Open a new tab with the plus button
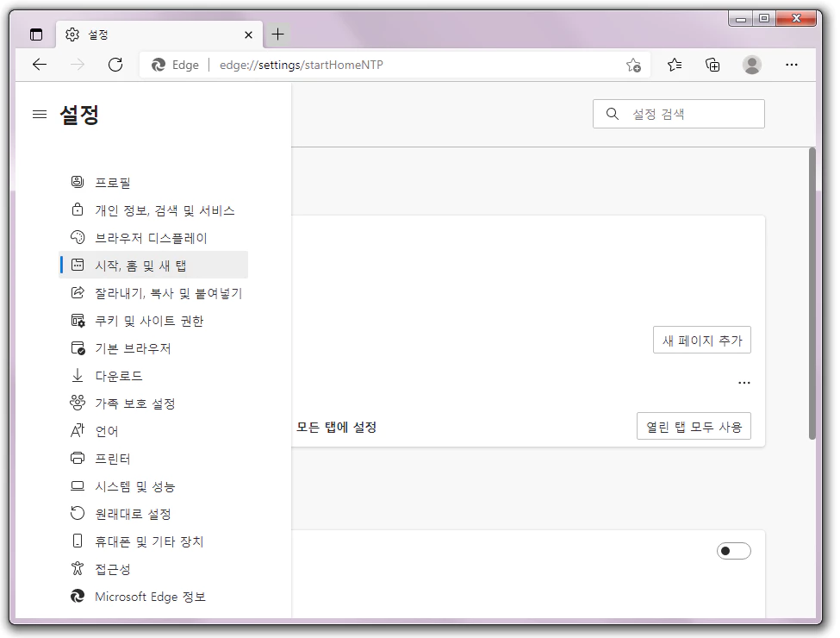Image resolution: width=840 pixels, height=638 pixels. coord(277,34)
